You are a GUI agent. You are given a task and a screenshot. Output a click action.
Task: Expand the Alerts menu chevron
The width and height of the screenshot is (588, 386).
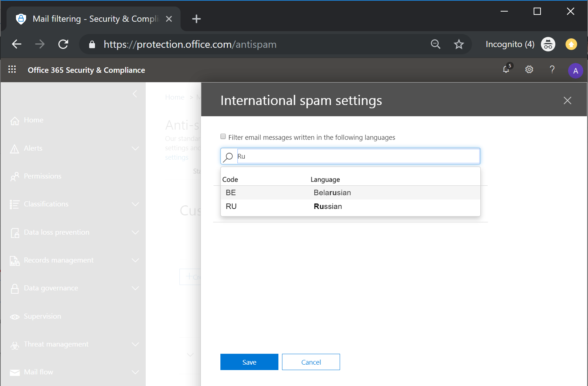135,148
